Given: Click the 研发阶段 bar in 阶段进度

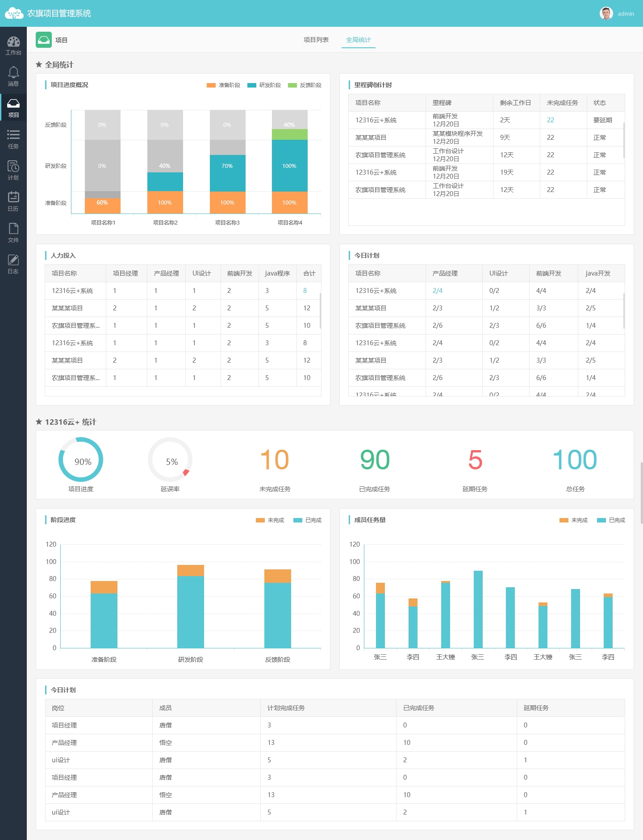Looking at the screenshot, I should [x=191, y=606].
